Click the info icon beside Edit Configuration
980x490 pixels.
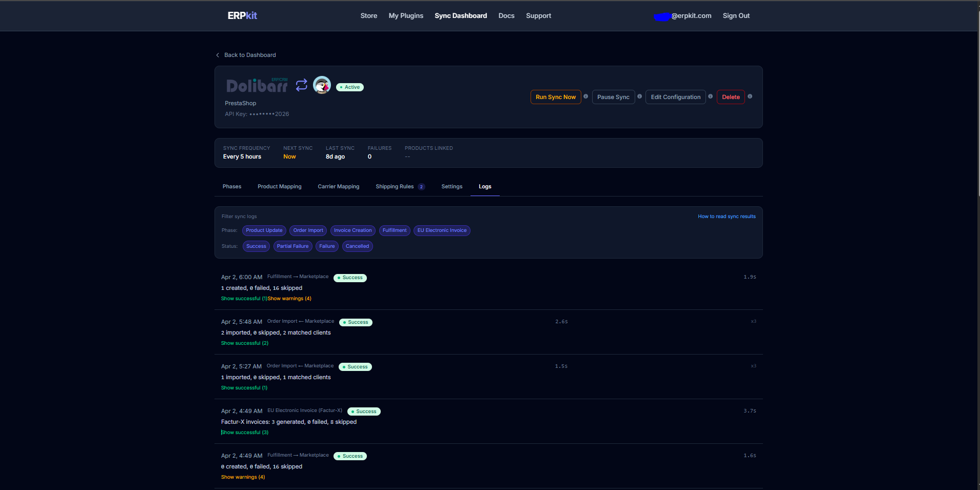711,96
